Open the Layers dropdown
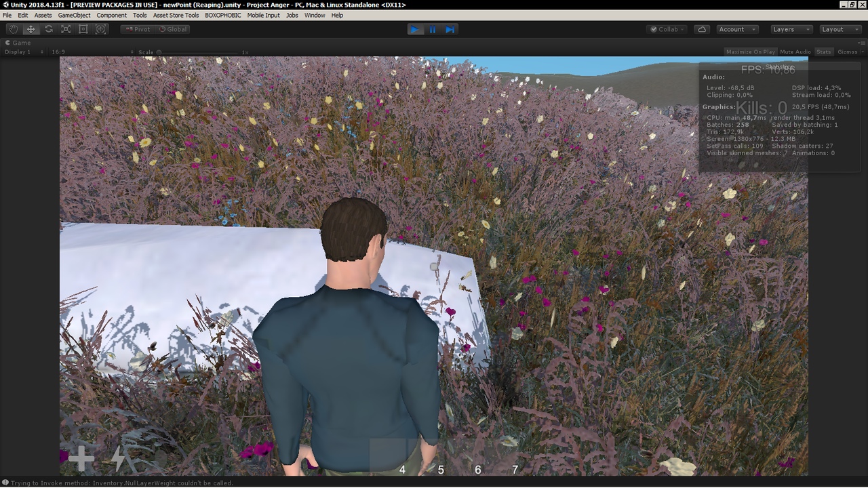 pyautogui.click(x=791, y=29)
